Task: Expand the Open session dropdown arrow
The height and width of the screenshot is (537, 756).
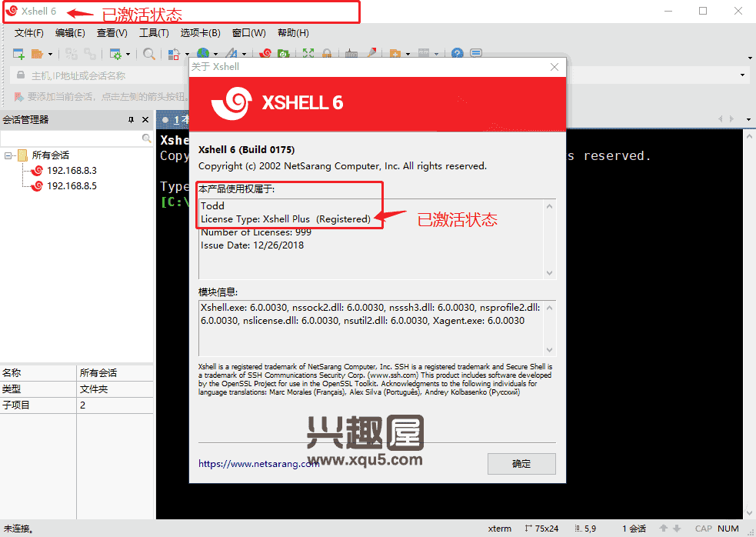Action: [50, 54]
